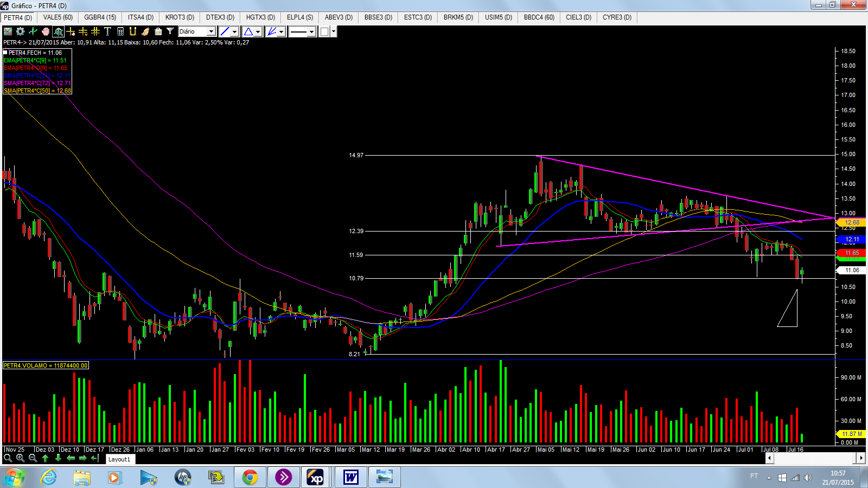
Task: Click the chart type icon in toolbar
Action: 8,31
